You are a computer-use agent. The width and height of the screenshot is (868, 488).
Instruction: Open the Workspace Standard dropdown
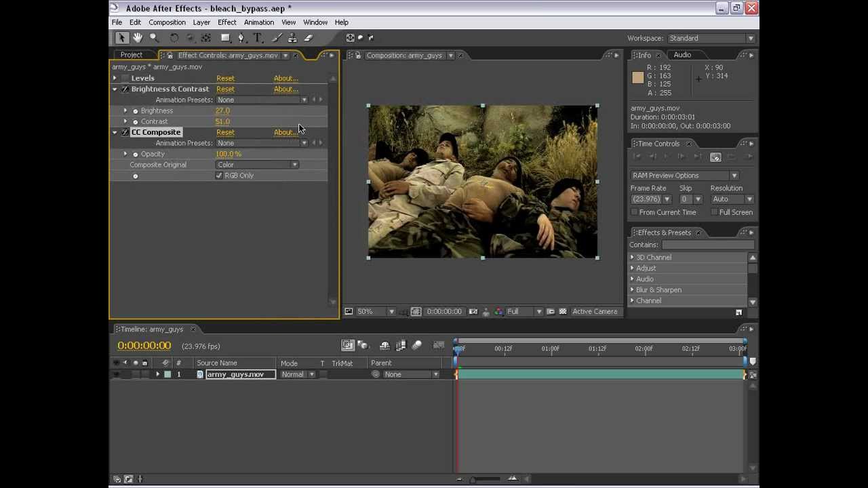711,39
